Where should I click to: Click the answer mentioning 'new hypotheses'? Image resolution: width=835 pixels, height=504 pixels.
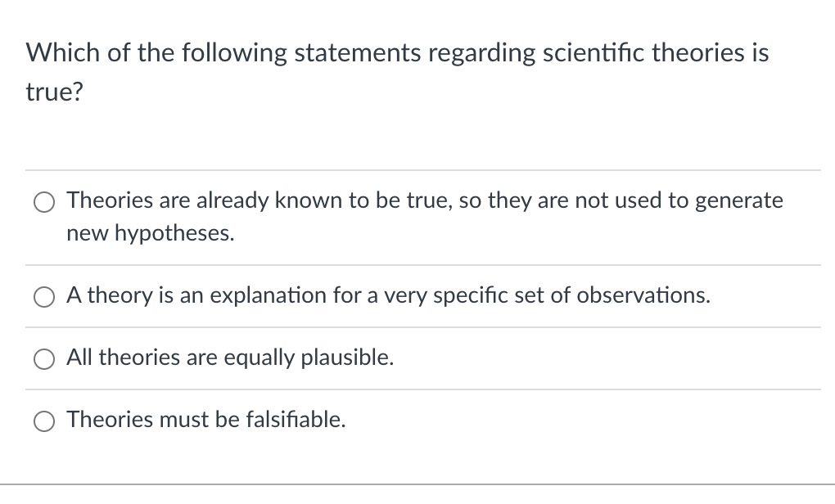pos(150,233)
